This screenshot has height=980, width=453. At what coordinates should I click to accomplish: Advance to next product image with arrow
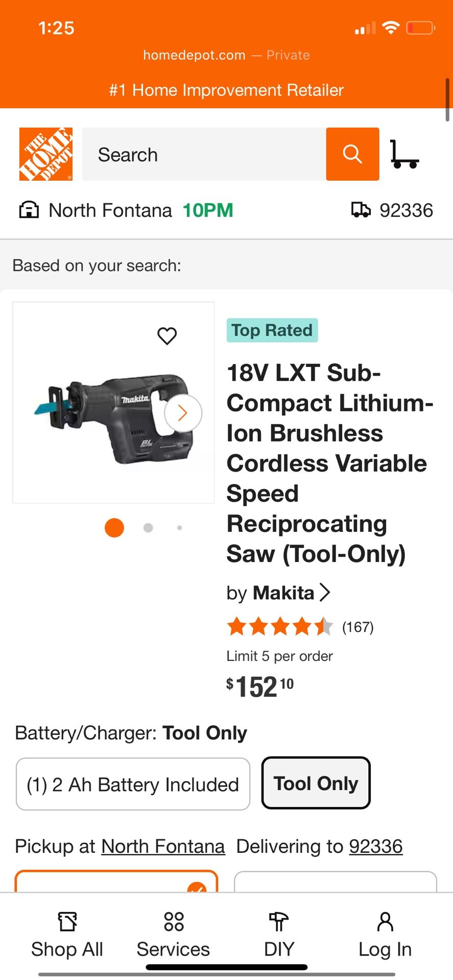click(x=183, y=412)
